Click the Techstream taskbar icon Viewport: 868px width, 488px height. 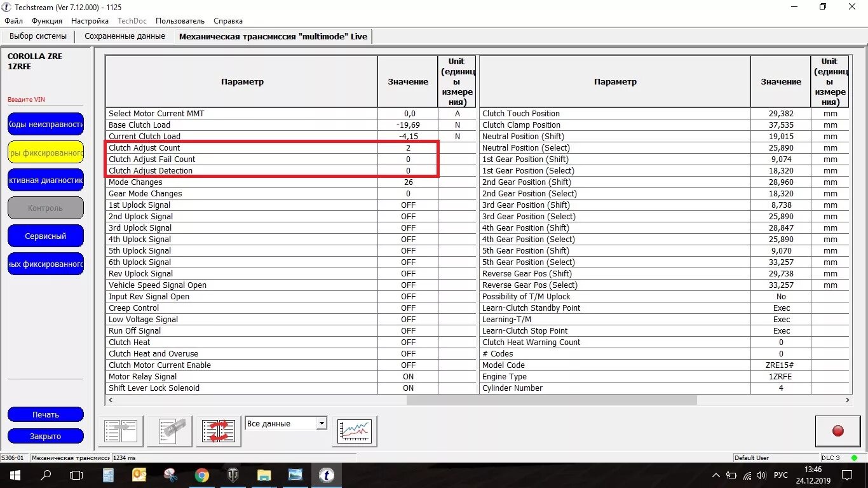[x=327, y=475]
